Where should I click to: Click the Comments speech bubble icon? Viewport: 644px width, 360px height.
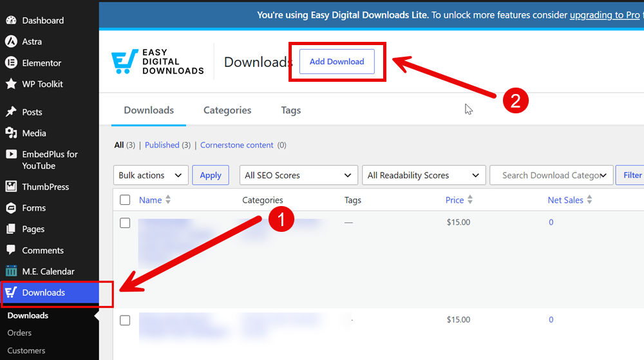[11, 250]
